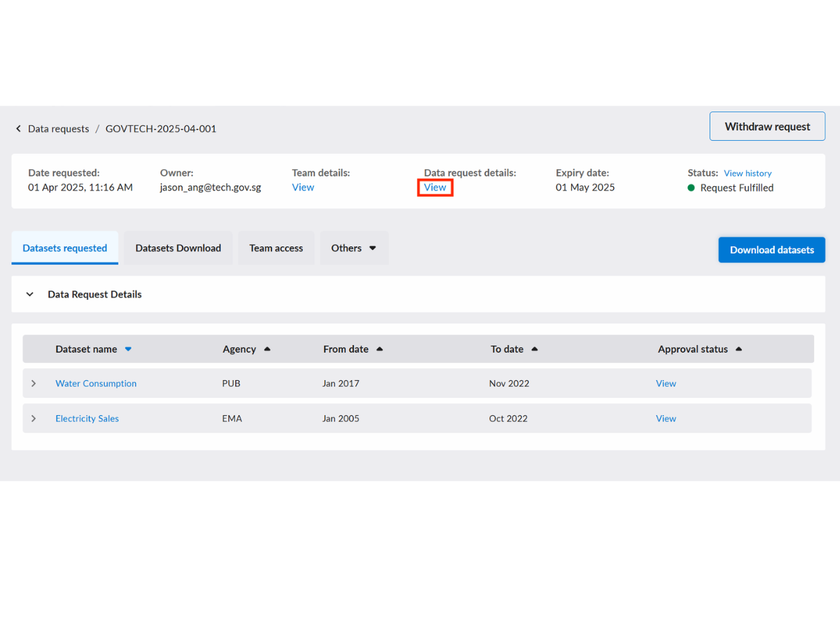
Task: Open the View history link
Action: pyautogui.click(x=748, y=173)
